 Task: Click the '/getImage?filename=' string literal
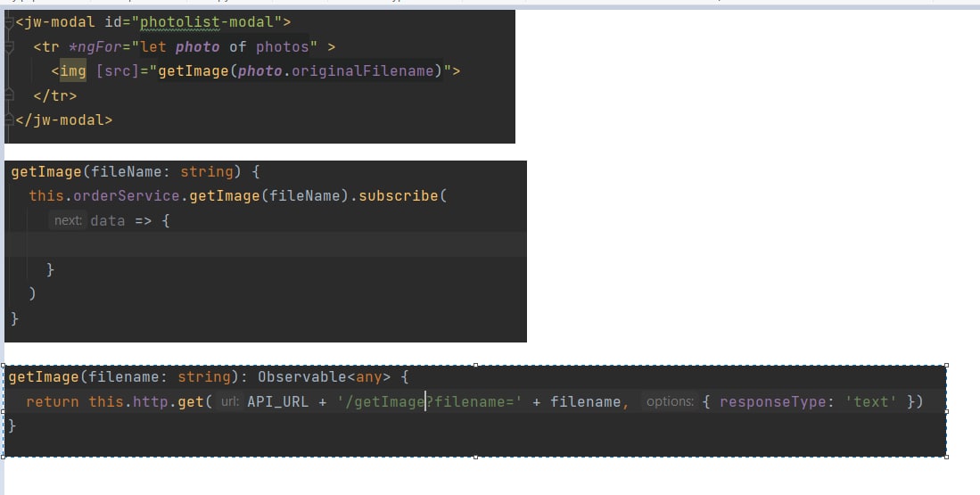(x=430, y=402)
